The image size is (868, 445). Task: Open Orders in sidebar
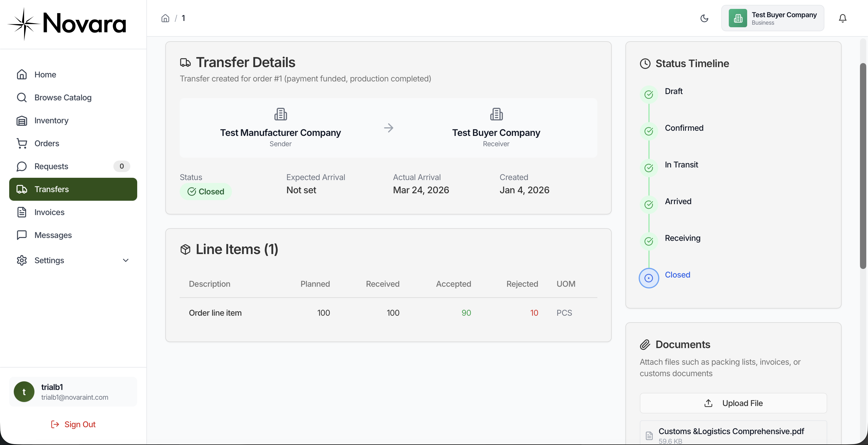73,143
